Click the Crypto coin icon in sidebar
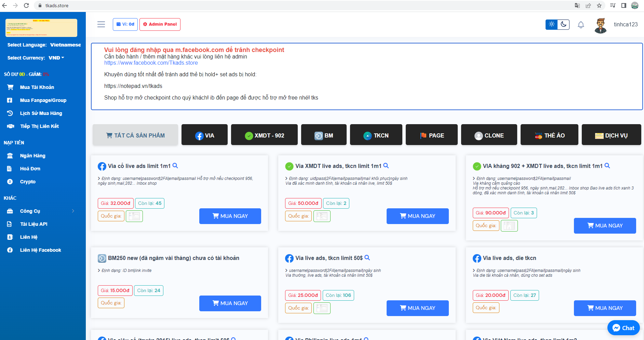The height and width of the screenshot is (340, 644). coord(10,182)
